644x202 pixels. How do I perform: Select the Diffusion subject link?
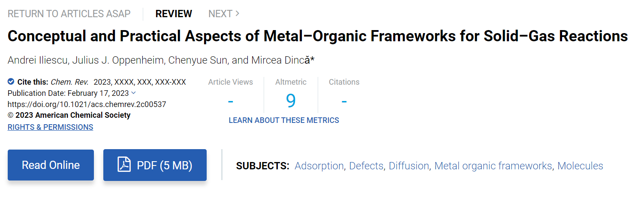tap(409, 166)
